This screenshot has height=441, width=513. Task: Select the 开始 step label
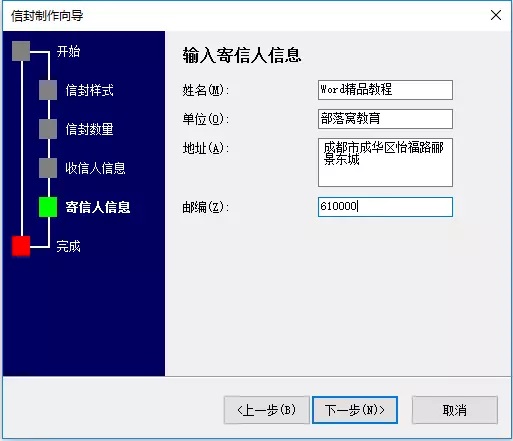tap(68, 51)
